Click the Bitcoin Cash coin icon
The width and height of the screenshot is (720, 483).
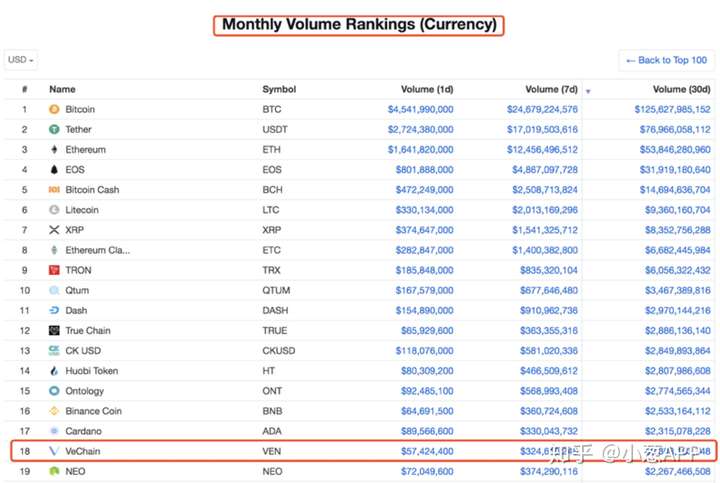54,190
